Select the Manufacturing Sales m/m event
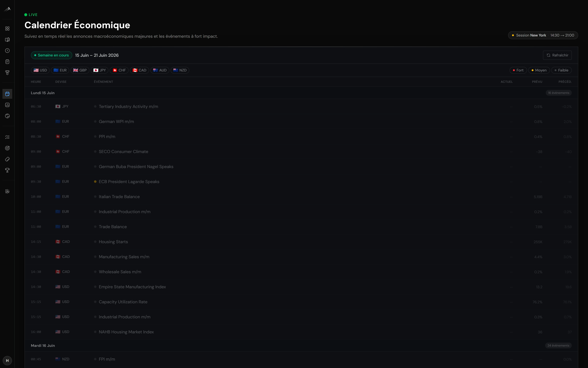The image size is (588, 368). tap(301, 257)
